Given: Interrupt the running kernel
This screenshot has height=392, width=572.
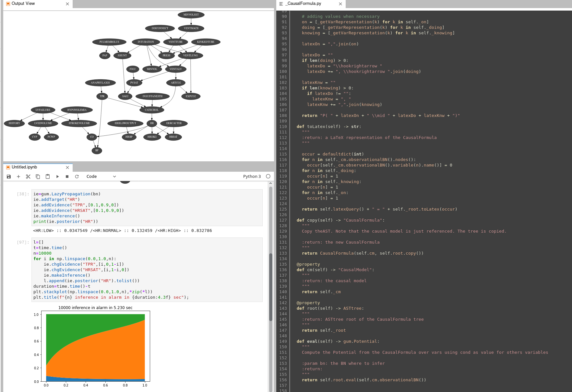Looking at the screenshot, I should [x=67, y=176].
